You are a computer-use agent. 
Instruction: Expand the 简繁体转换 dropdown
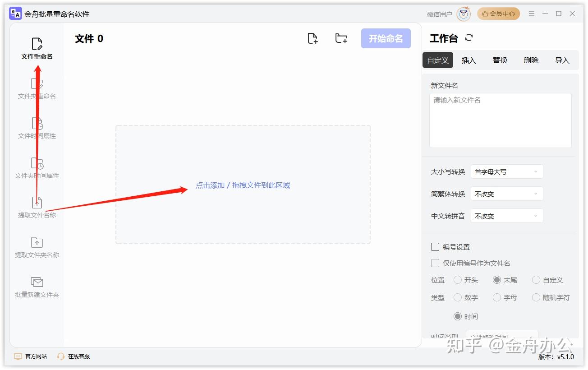[506, 194]
